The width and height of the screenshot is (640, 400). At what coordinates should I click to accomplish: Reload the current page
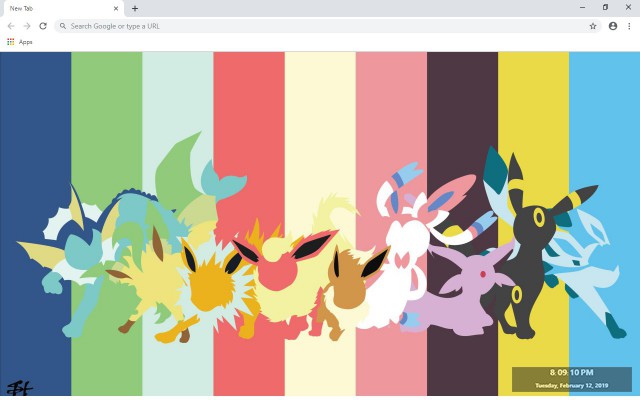click(43, 26)
